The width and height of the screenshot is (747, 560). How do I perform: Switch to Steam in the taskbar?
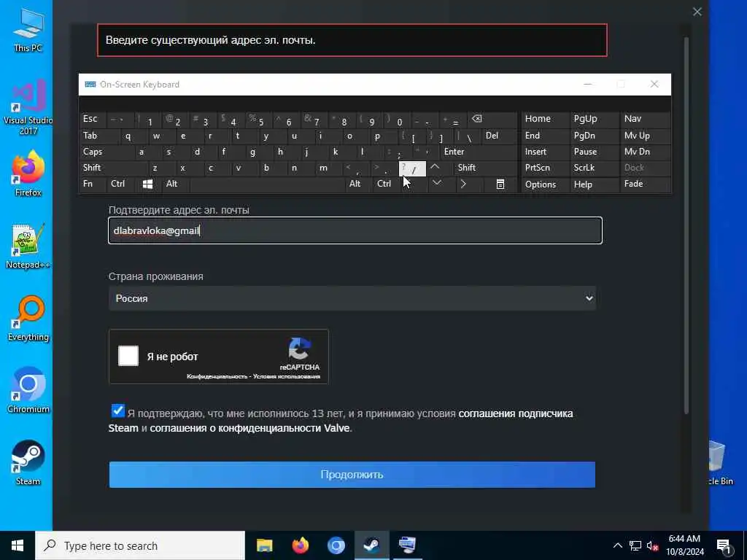coord(371,545)
